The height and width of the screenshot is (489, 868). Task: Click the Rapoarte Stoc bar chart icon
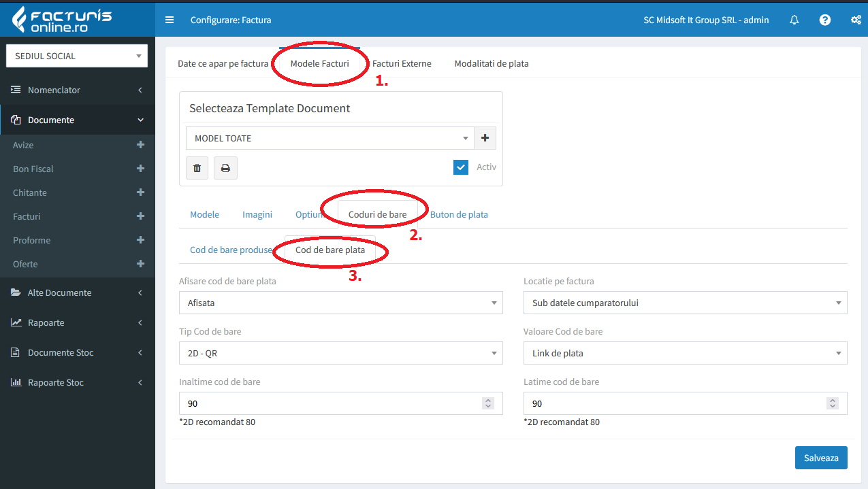pyautogui.click(x=16, y=382)
